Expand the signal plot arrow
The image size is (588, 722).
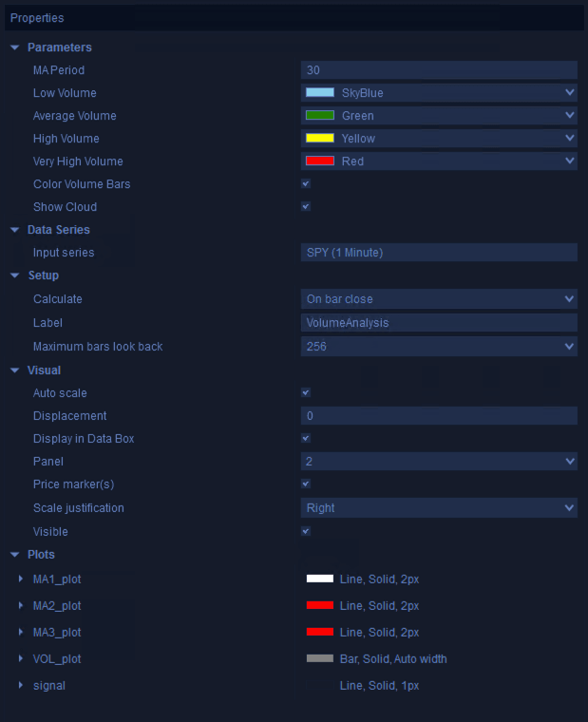click(21, 686)
